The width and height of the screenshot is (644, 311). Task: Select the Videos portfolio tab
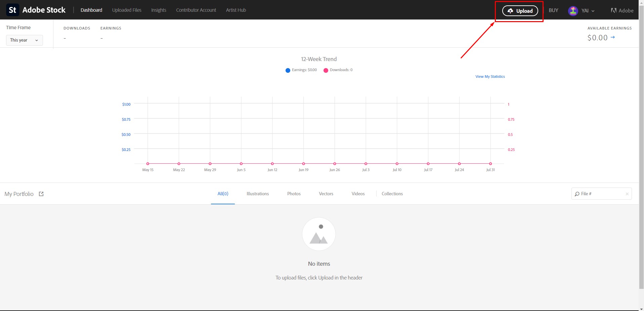pos(358,194)
